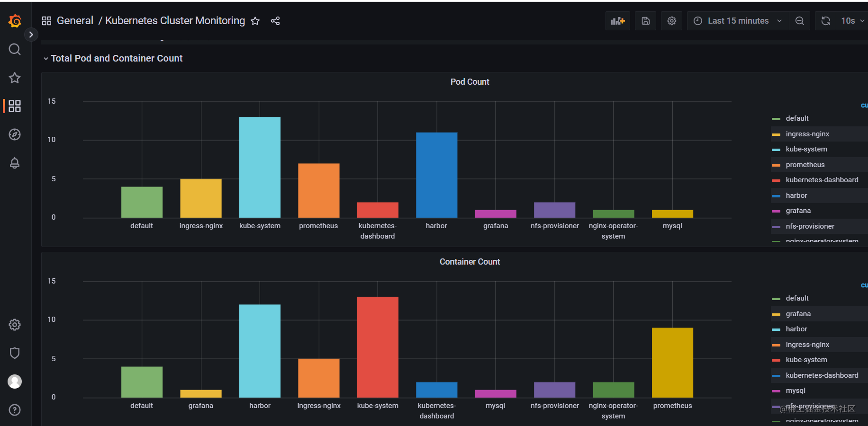Open Container Count panel title menu
This screenshot has height=426, width=868.
coord(470,262)
